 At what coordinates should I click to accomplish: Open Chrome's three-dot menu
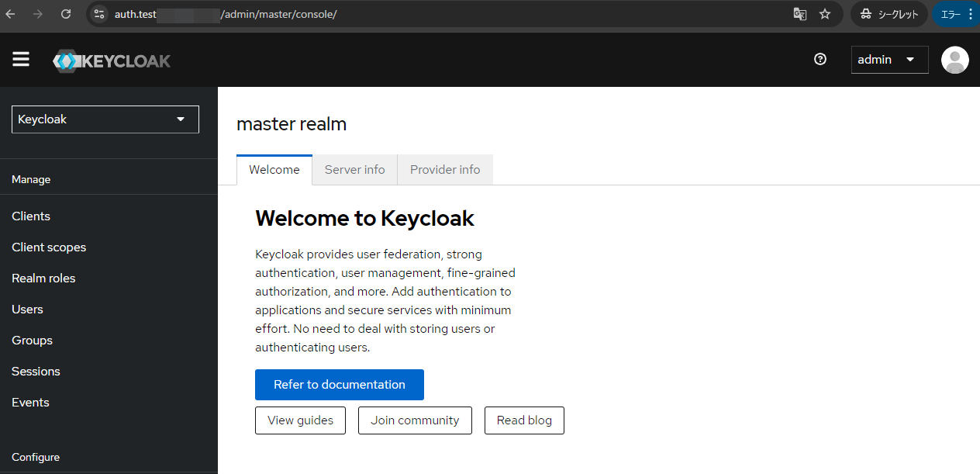[972, 14]
